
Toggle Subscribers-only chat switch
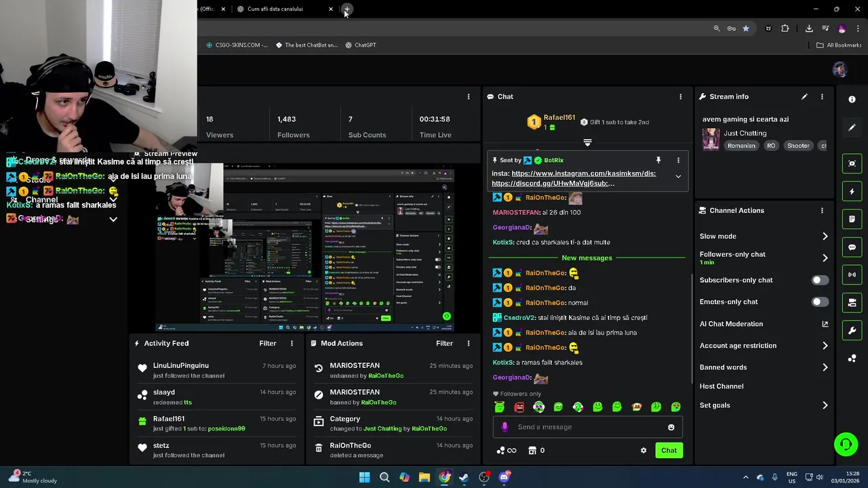(x=820, y=280)
